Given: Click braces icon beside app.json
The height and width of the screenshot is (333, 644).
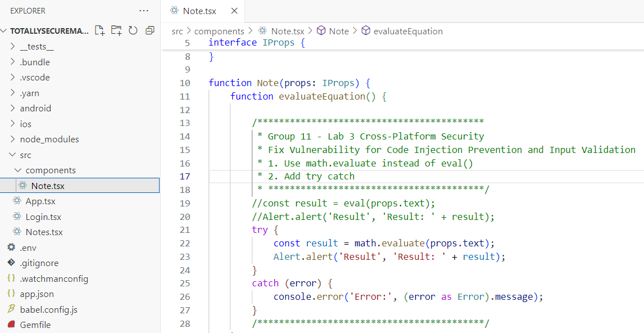Looking at the screenshot, I should pyautogui.click(x=11, y=294).
